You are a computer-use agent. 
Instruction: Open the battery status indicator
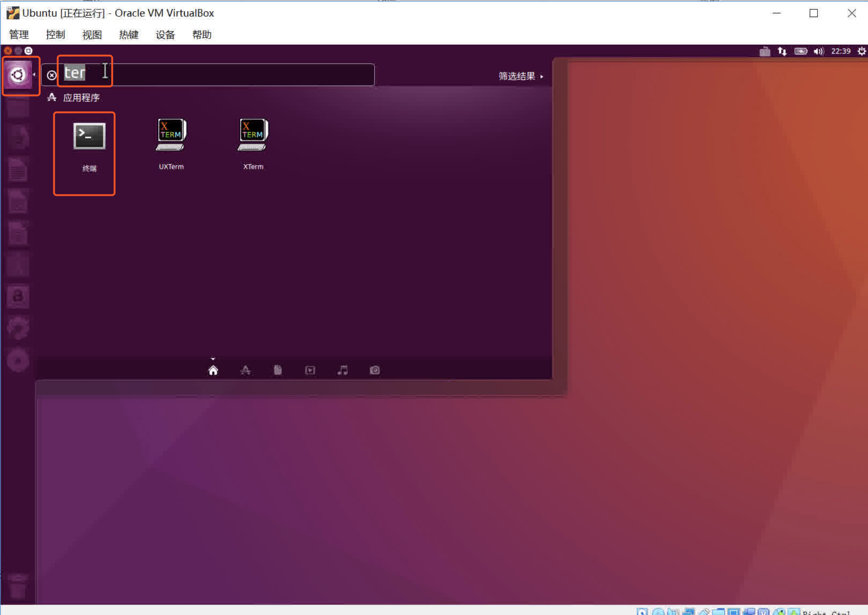tap(801, 51)
